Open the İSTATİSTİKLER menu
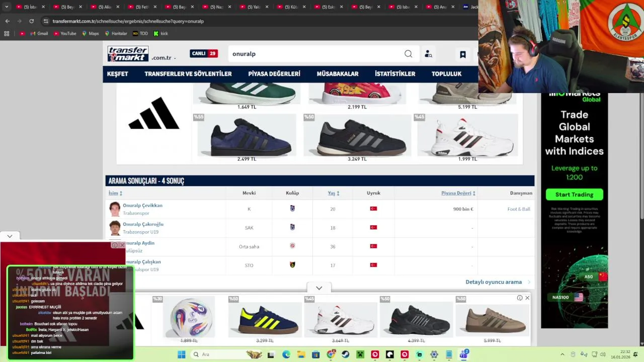The image size is (644, 362). pos(395,74)
